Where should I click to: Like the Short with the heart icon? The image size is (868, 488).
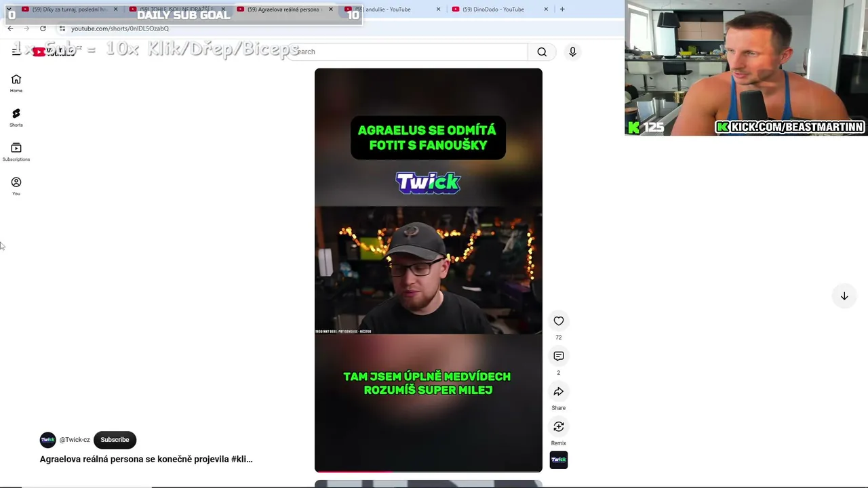[x=559, y=321]
